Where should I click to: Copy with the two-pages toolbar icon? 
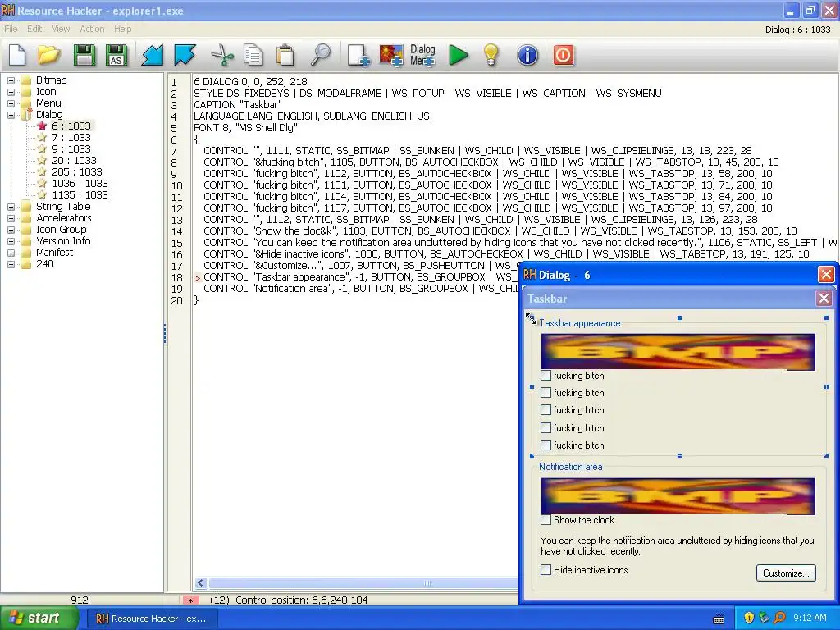tap(253, 55)
